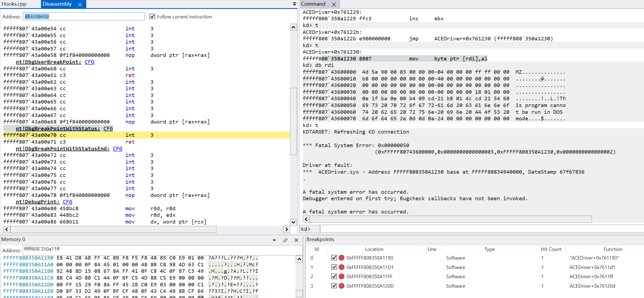644x298 pixels.
Task: Open the Memory 0 window options dropdown
Action: pyautogui.click(x=274, y=240)
